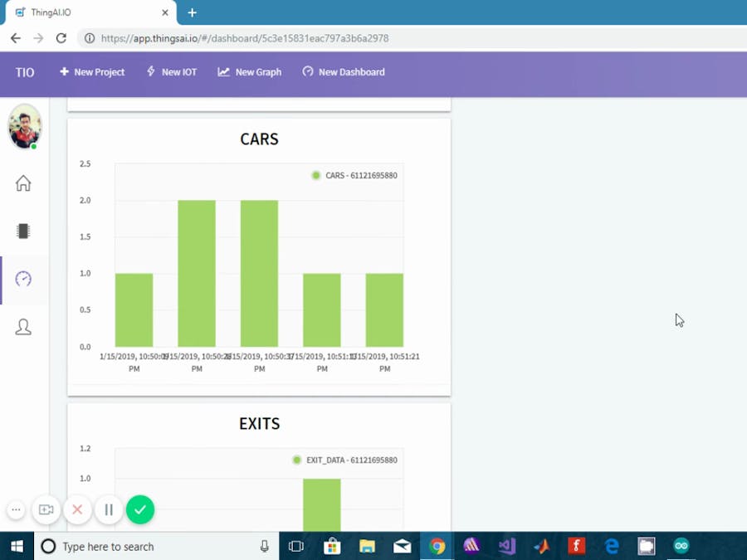Activate the microphone voice search icon
This screenshot has width=747, height=560.
tap(265, 546)
